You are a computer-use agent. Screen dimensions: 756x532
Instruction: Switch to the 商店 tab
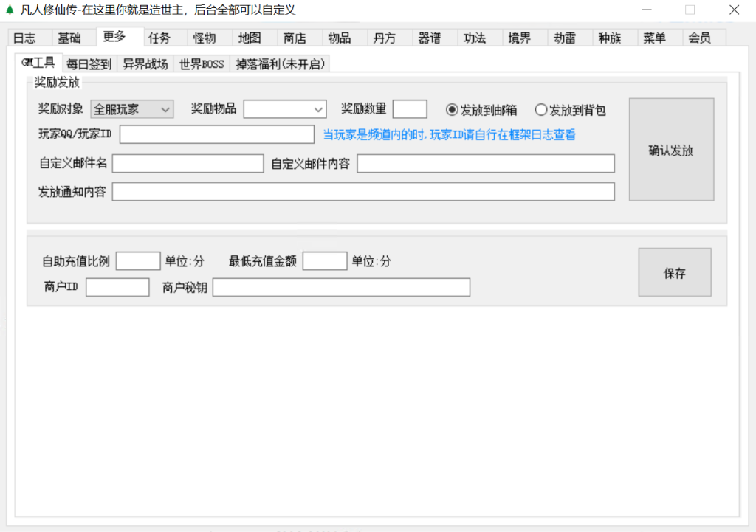pos(295,38)
